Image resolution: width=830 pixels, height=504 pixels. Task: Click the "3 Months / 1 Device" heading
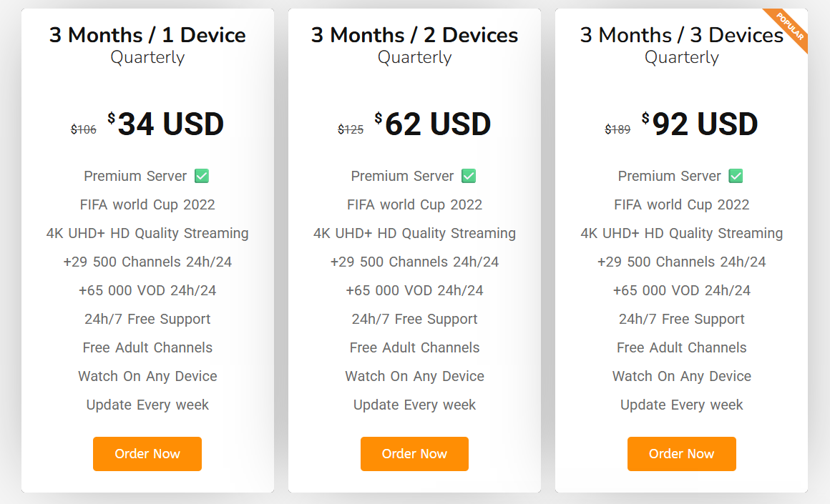(x=147, y=35)
